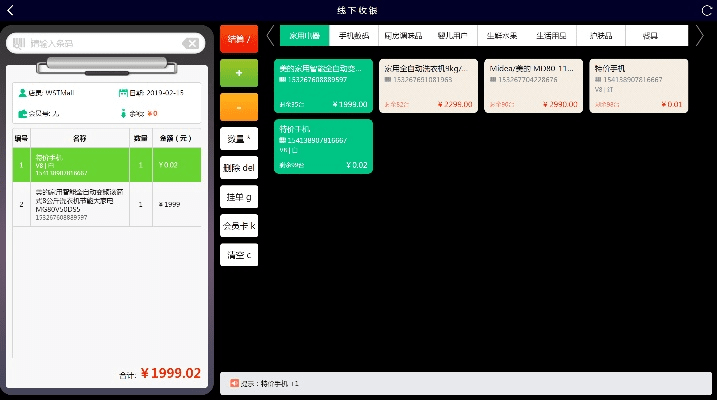Open the 生鲜水果 category tab
This screenshot has width=717, height=400.
pos(502,36)
